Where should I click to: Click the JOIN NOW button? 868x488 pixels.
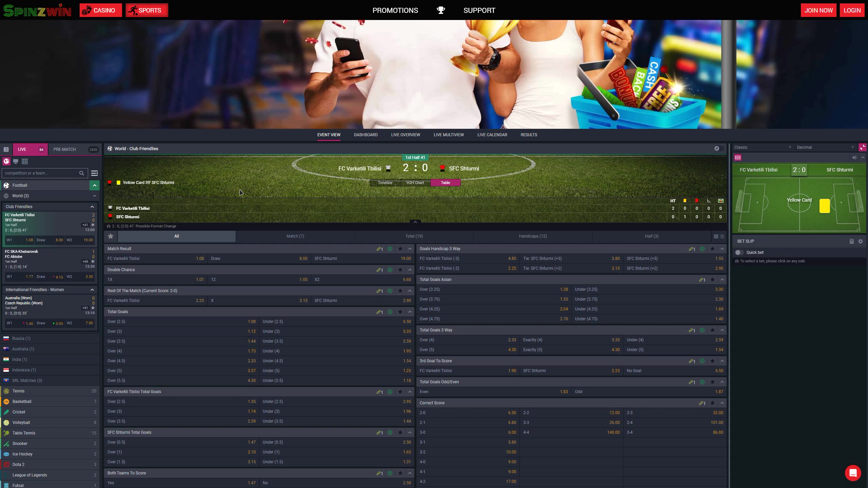(x=818, y=10)
